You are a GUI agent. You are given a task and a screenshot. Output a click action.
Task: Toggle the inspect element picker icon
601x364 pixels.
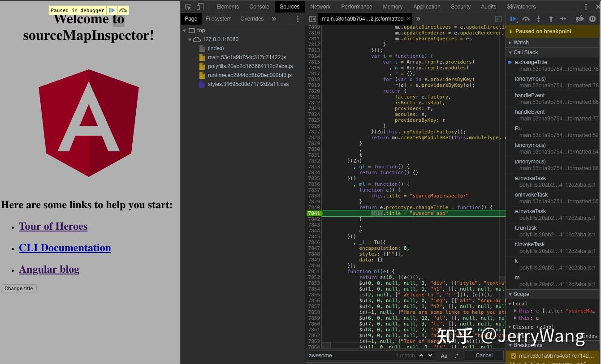[x=188, y=7]
